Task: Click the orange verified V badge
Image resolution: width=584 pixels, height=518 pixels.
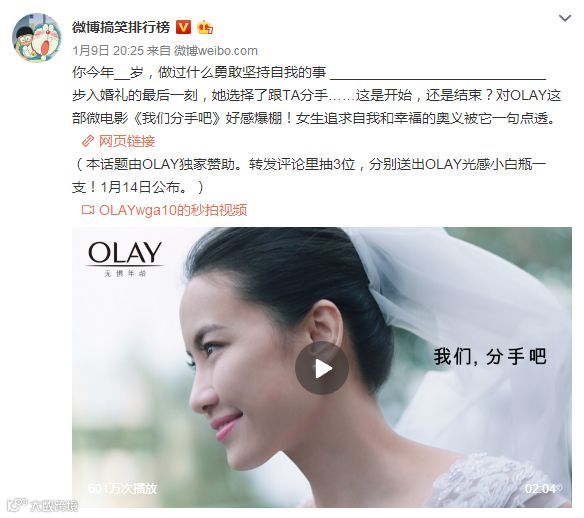Action: [x=183, y=28]
